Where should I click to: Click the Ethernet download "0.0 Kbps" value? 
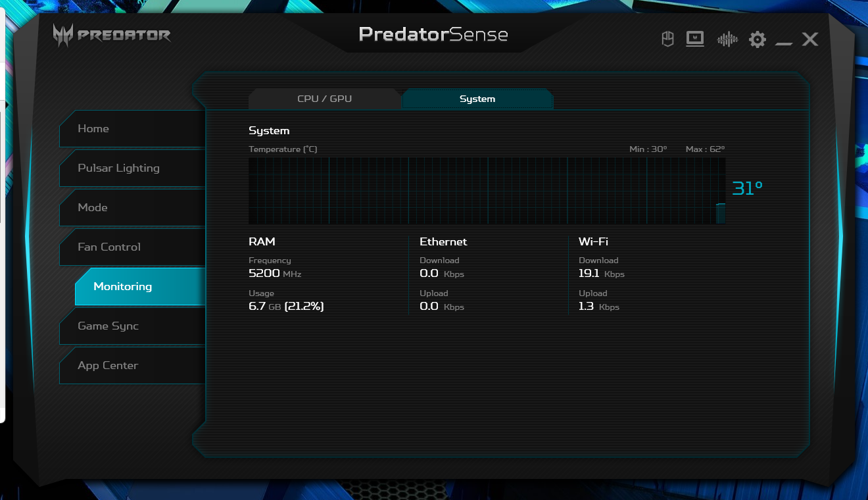click(442, 273)
